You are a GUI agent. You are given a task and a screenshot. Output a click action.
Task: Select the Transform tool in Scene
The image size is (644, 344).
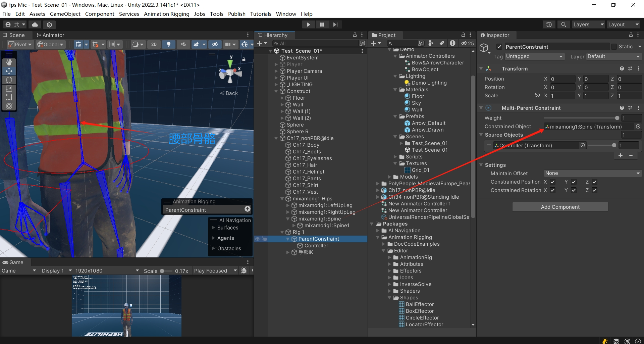[x=9, y=106]
